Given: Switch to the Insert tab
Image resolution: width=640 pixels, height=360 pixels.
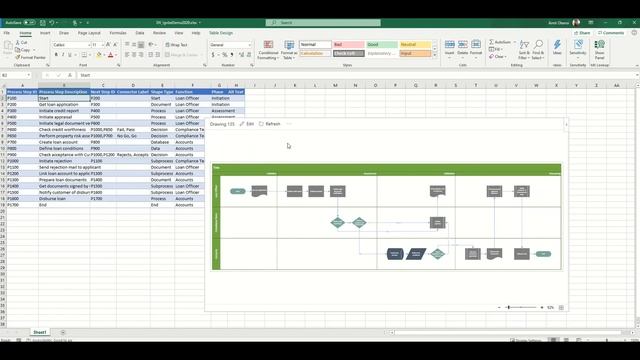Looking at the screenshot, I should point(45,33).
